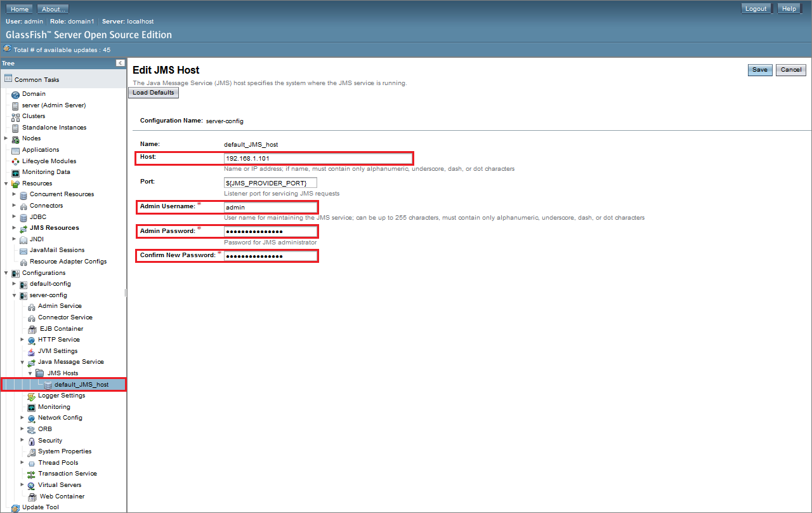The width and height of the screenshot is (812, 513).
Task: Open the Help button in header
Action: click(x=789, y=9)
